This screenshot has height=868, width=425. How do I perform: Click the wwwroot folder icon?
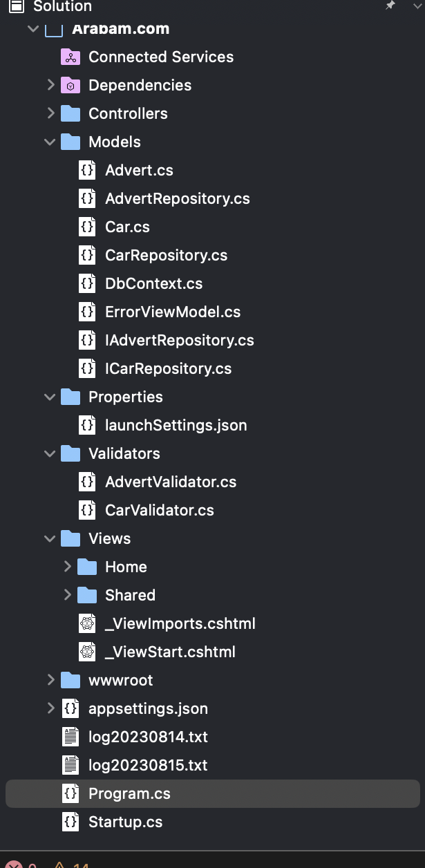pyautogui.click(x=70, y=680)
